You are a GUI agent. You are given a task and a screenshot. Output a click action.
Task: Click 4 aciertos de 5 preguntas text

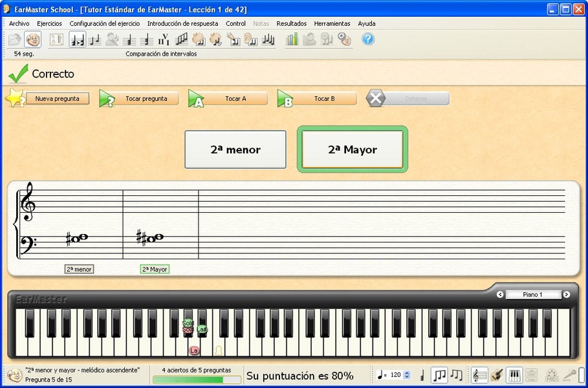click(x=197, y=370)
